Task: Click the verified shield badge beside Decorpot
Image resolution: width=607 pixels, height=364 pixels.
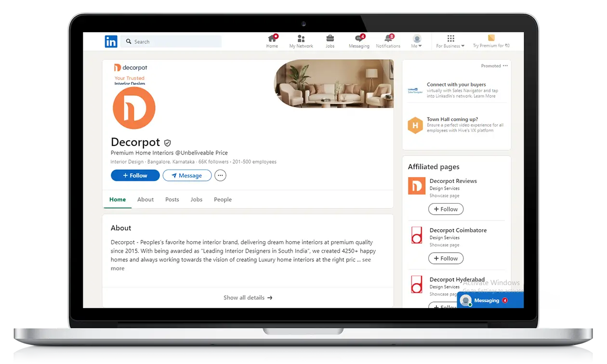Action: click(168, 143)
